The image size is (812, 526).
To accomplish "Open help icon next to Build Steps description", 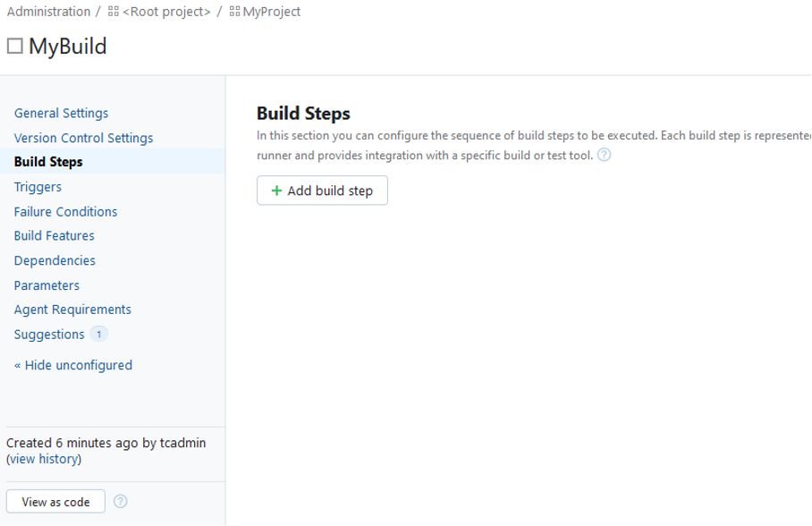I will (604, 155).
